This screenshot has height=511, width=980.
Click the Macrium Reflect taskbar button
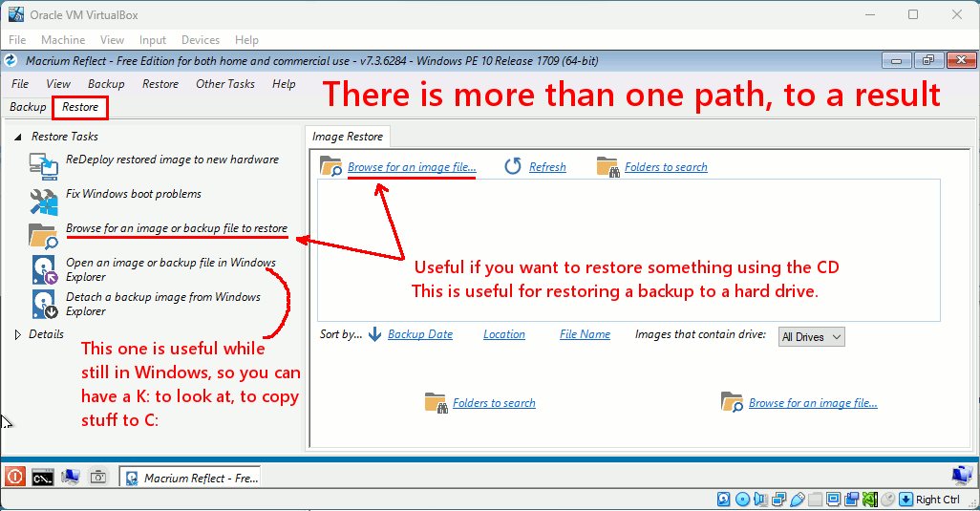pos(191,478)
